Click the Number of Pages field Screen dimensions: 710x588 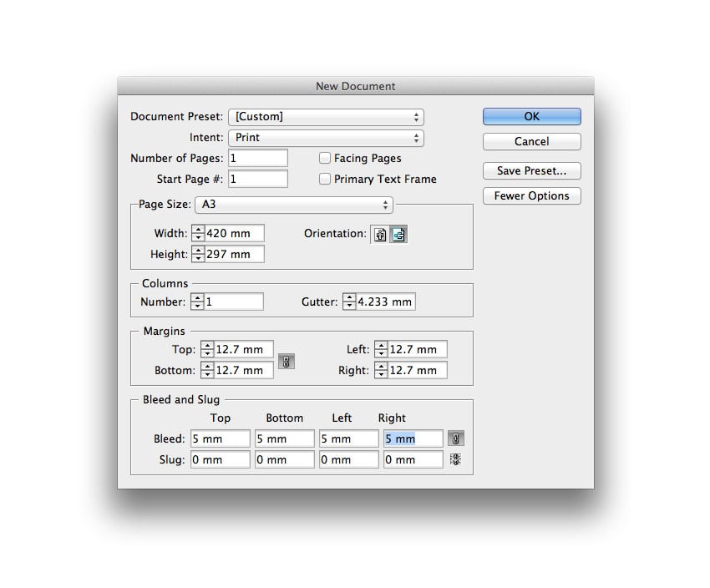tap(258, 158)
